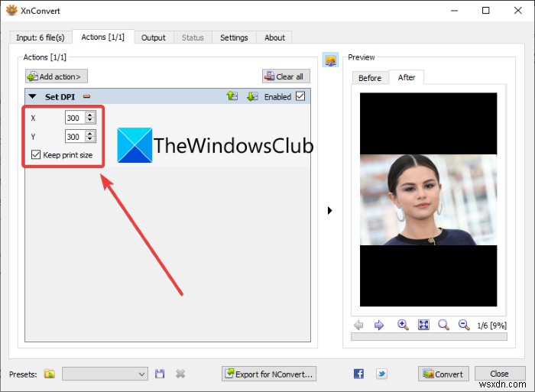The image size is (535, 392).
Task: Go to previous preview image arrow
Action: coord(358,325)
